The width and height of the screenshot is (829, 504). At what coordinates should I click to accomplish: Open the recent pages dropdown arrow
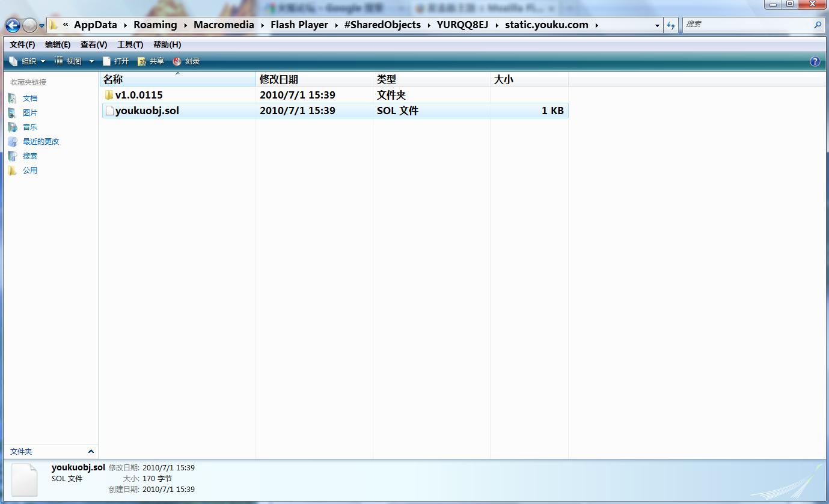tap(41, 26)
